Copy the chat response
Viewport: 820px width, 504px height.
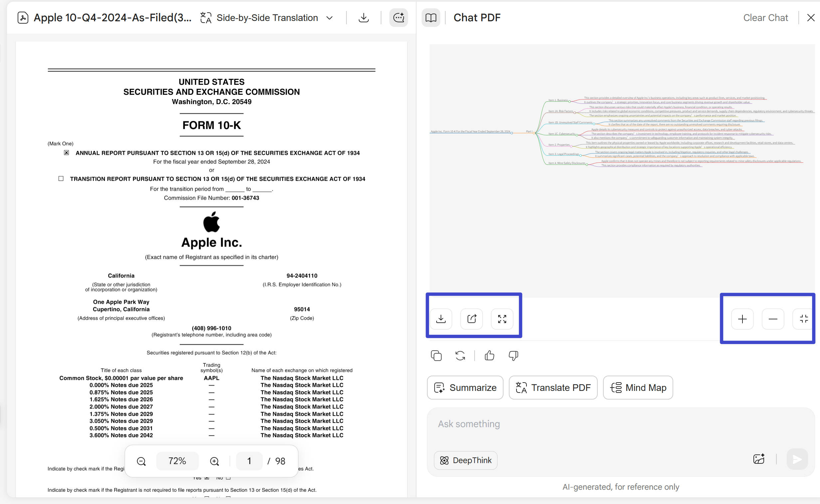[436, 356]
